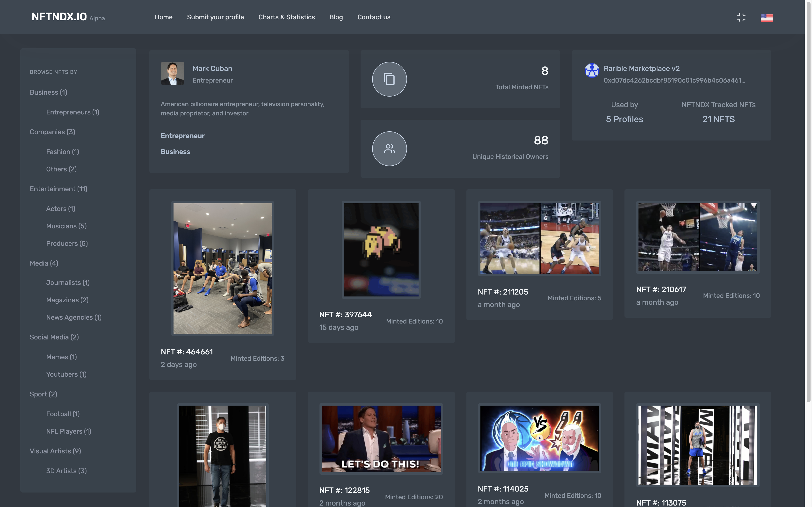This screenshot has height=507, width=812.
Task: Expand the Entertainment category in sidebar
Action: (x=58, y=189)
